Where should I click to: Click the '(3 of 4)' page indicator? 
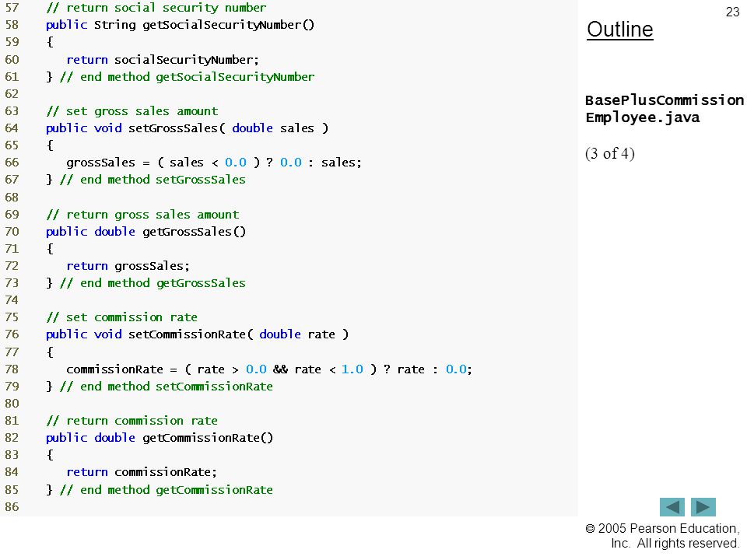[610, 153]
